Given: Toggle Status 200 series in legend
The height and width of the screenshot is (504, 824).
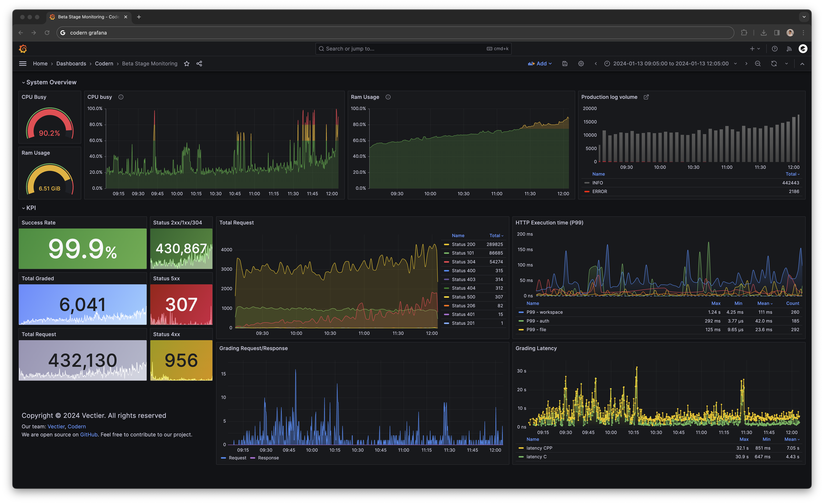Looking at the screenshot, I should (463, 244).
